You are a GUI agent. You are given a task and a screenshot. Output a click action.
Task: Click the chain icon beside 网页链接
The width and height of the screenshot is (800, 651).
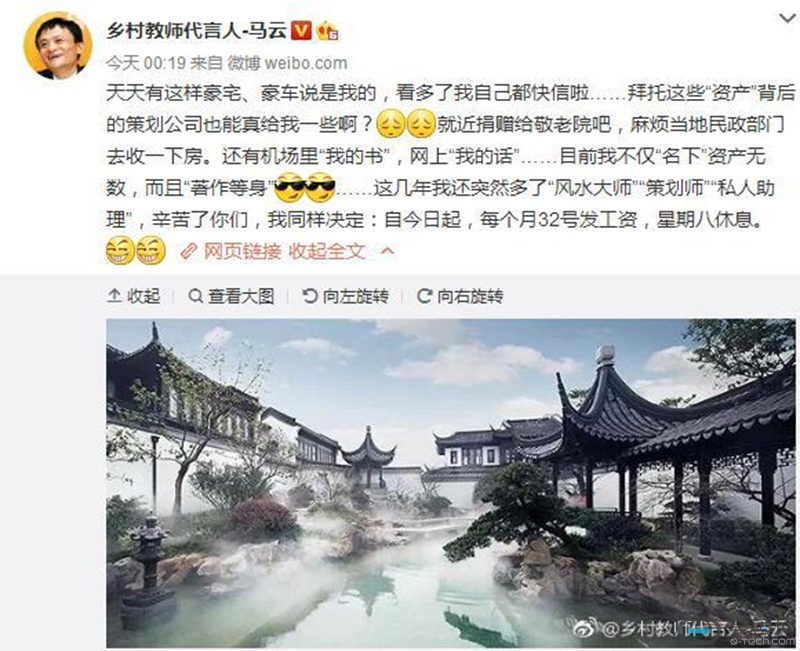pos(189,251)
